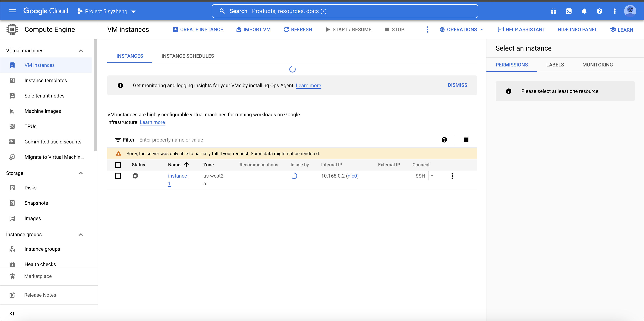
Task: Open the user account avatar
Action: pyautogui.click(x=630, y=11)
